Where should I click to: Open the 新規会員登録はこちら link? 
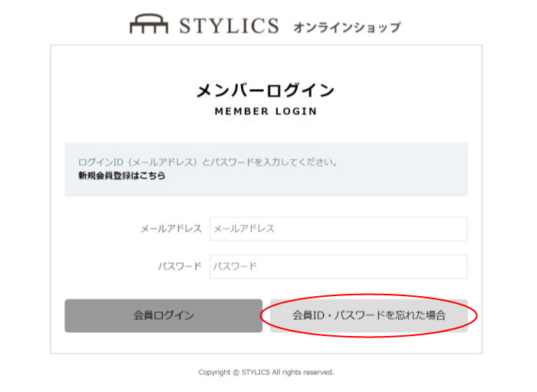click(122, 176)
